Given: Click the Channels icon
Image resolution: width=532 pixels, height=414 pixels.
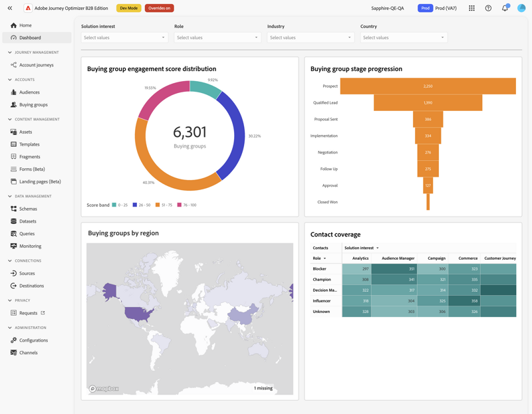Looking at the screenshot, I should [x=13, y=353].
